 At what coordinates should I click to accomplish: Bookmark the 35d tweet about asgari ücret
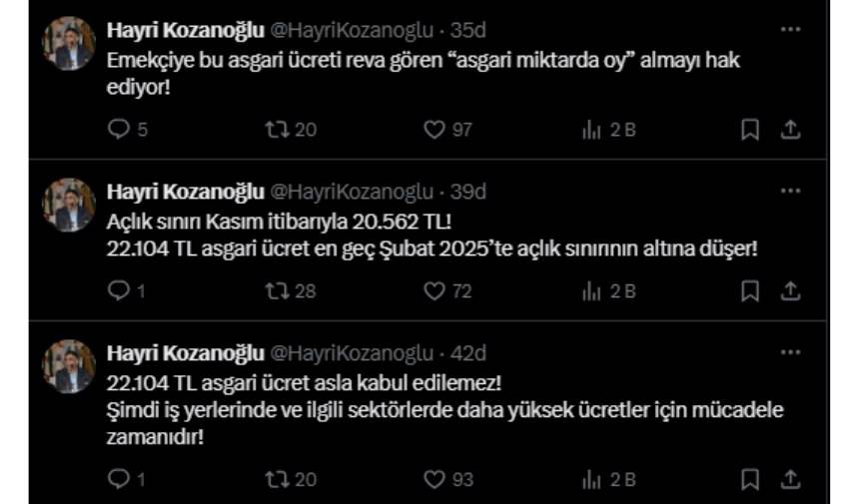tap(750, 130)
